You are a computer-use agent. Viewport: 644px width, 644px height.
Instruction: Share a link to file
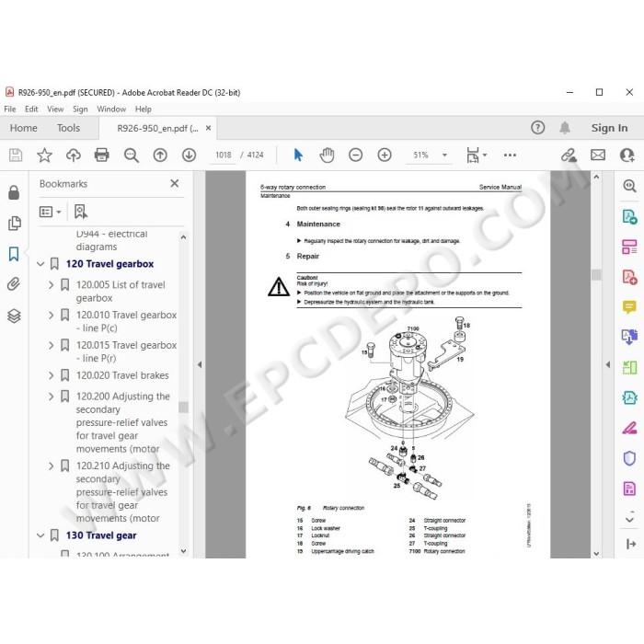pos(569,155)
